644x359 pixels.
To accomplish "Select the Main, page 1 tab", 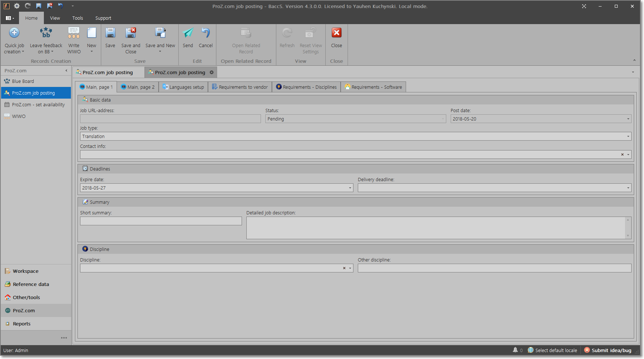I will [96, 87].
